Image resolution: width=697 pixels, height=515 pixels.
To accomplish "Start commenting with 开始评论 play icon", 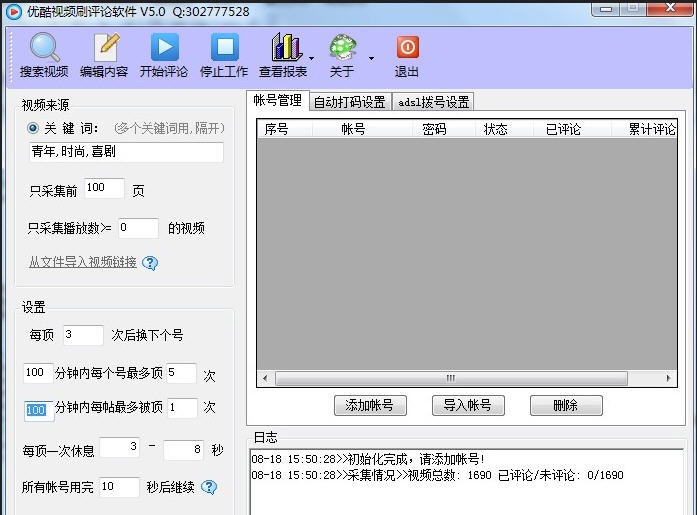I will tap(164, 47).
